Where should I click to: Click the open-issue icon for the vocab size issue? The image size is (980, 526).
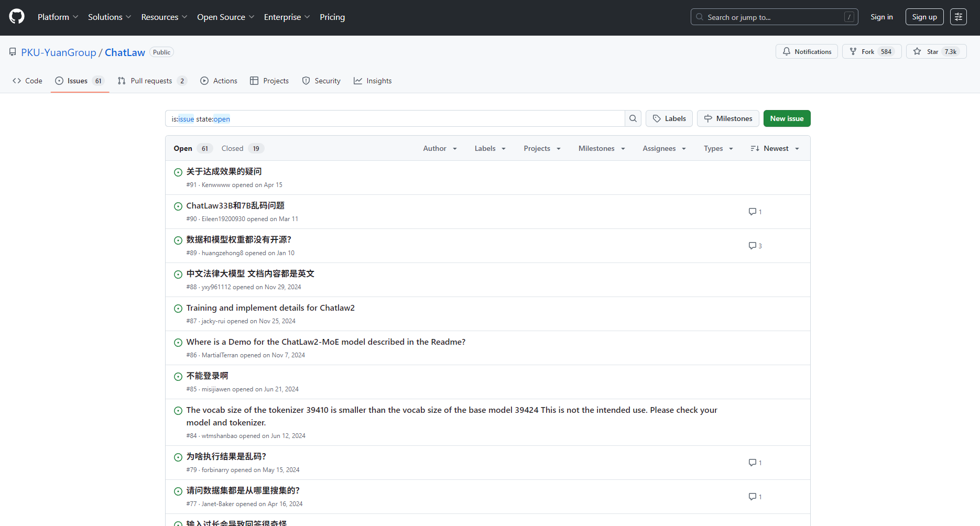[x=178, y=411]
